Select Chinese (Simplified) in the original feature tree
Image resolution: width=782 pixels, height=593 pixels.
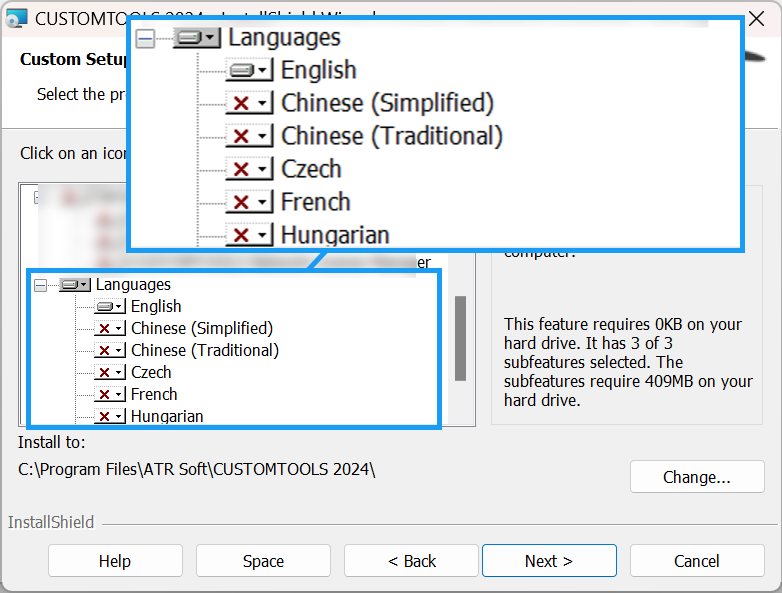[202, 328]
